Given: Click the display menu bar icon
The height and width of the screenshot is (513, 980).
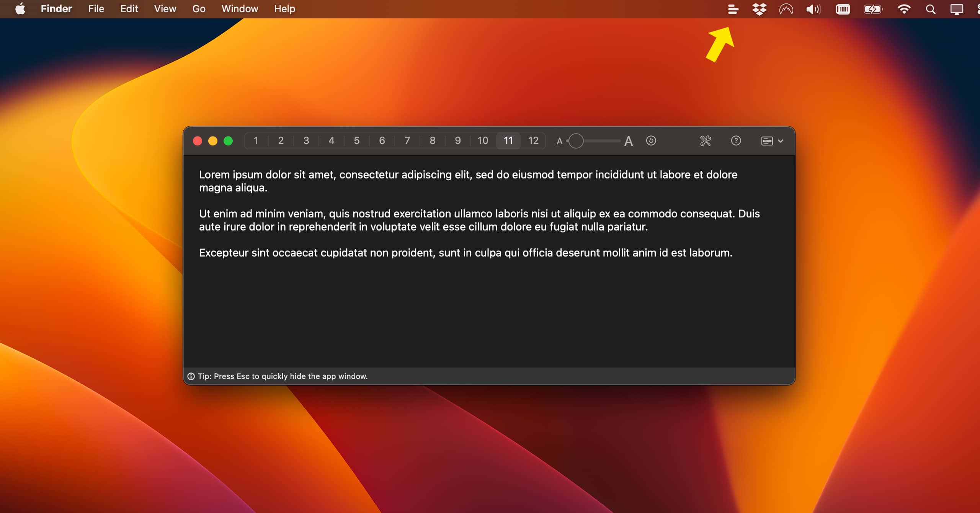Looking at the screenshot, I should 957,9.
